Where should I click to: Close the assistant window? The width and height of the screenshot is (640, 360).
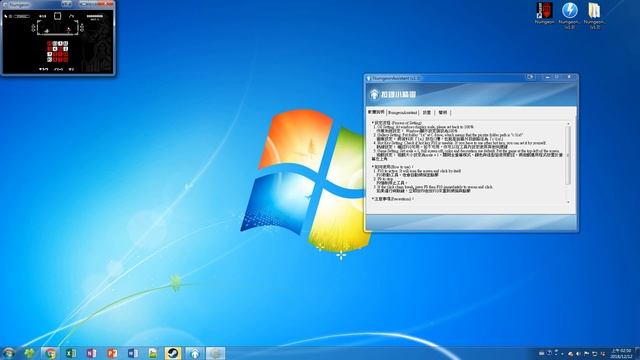point(569,77)
